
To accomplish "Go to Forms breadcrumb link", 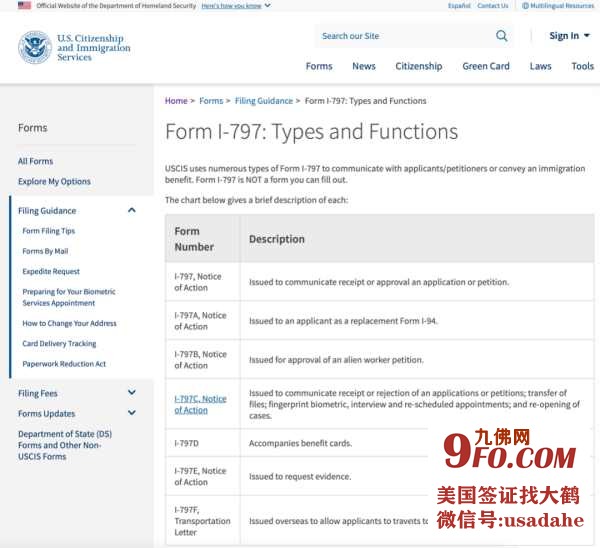I will tap(211, 101).
